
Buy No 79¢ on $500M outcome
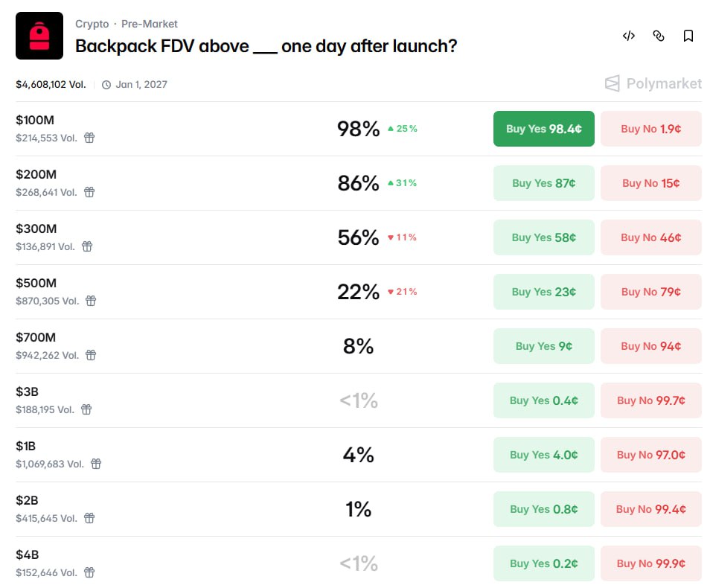pos(650,292)
